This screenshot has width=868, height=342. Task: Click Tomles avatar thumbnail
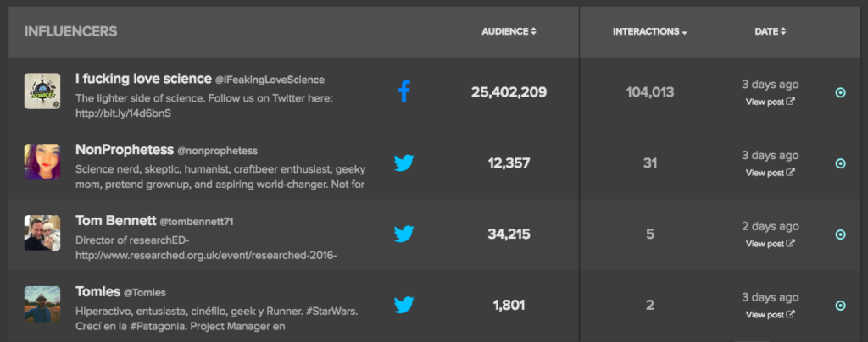[42, 304]
